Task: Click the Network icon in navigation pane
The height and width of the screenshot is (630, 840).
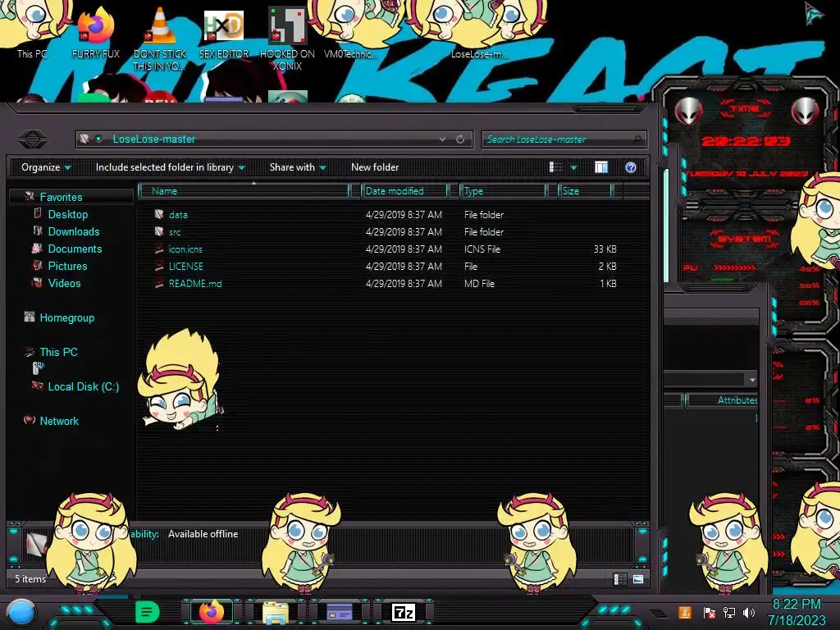Action: coord(30,421)
